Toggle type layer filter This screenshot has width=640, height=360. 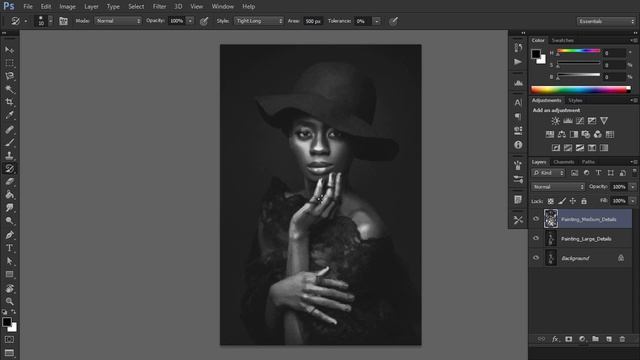(x=598, y=173)
